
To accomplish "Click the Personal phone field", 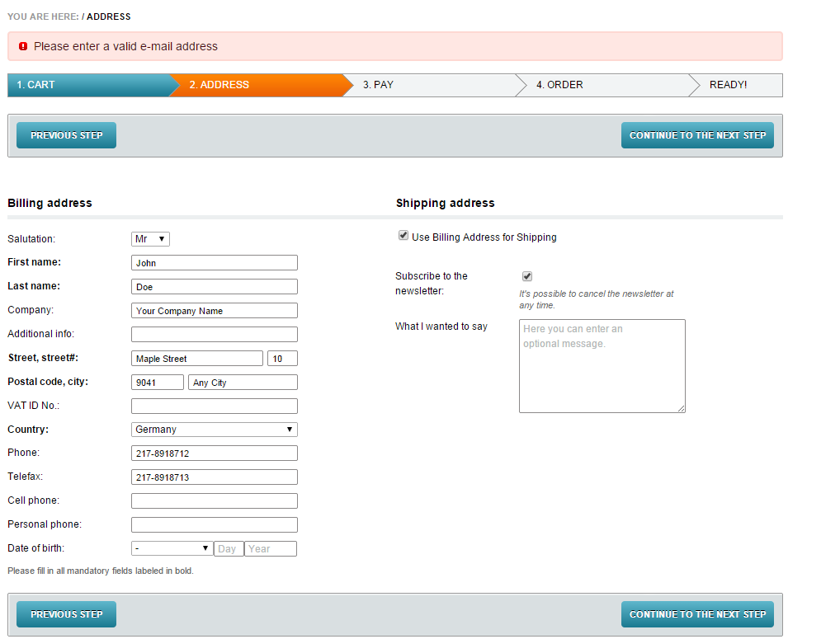I will [215, 525].
